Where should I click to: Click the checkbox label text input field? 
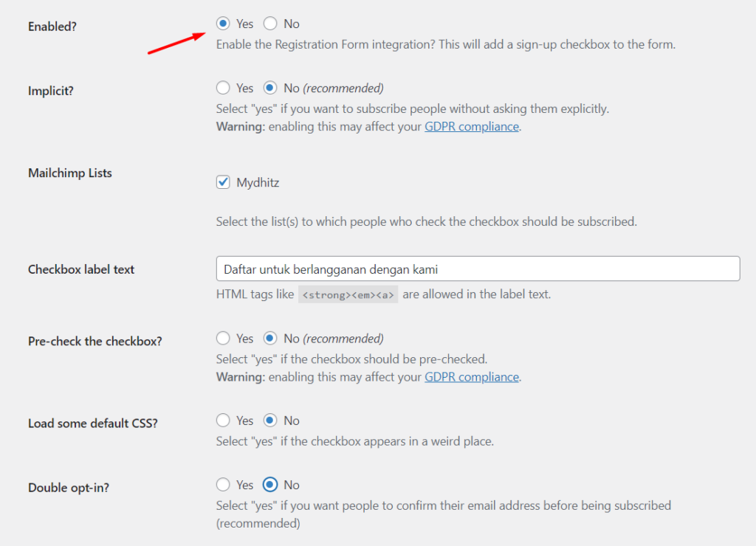tap(477, 269)
